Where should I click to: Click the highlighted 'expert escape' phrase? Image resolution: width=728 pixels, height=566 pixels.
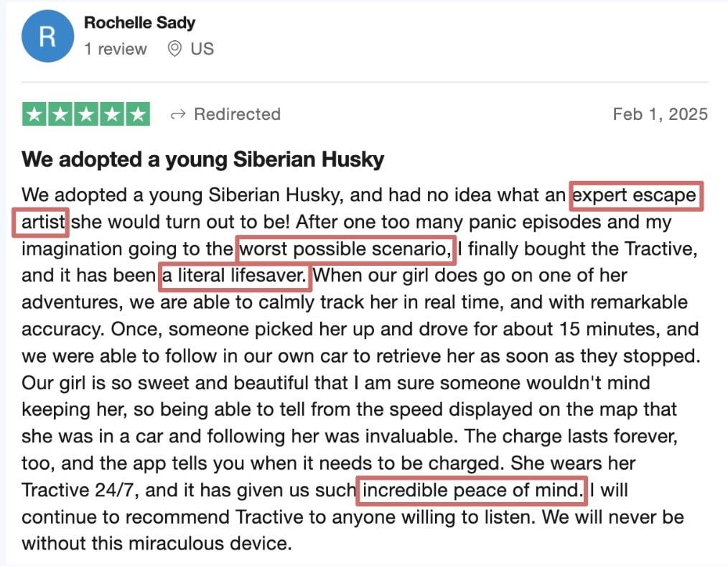click(635, 196)
